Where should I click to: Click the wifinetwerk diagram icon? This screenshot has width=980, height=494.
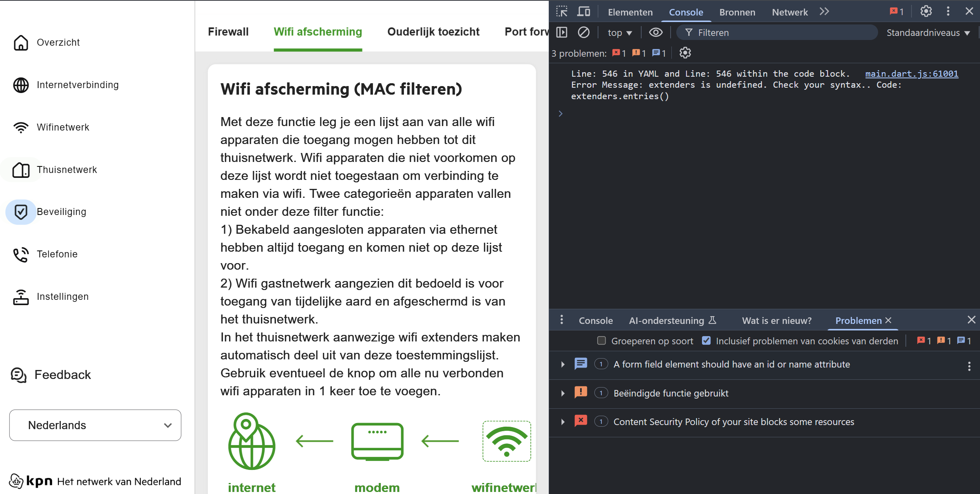click(x=507, y=441)
